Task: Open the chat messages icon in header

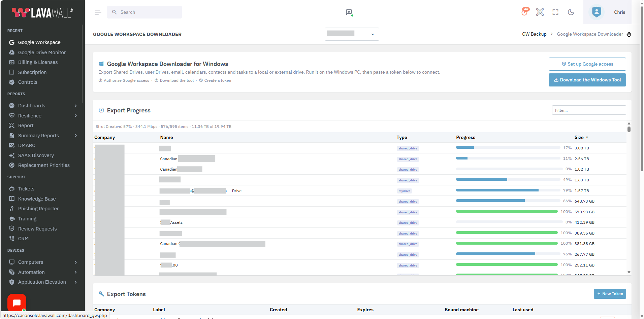Action: point(349,12)
